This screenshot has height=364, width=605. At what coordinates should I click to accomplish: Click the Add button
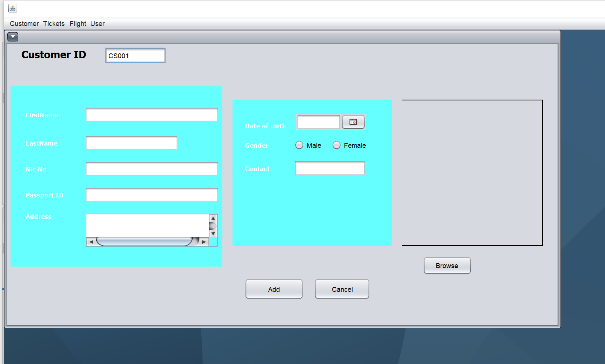pos(274,289)
